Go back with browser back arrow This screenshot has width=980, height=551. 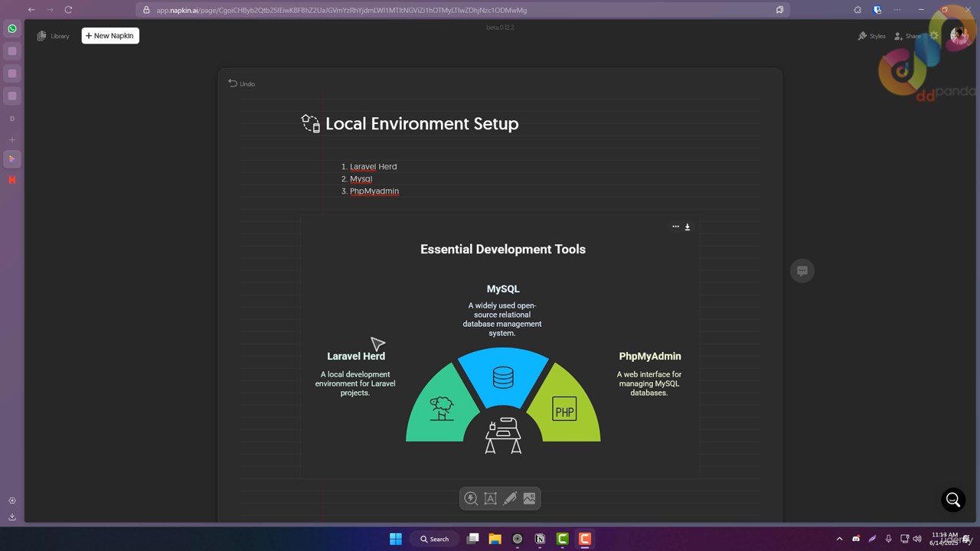click(x=31, y=10)
